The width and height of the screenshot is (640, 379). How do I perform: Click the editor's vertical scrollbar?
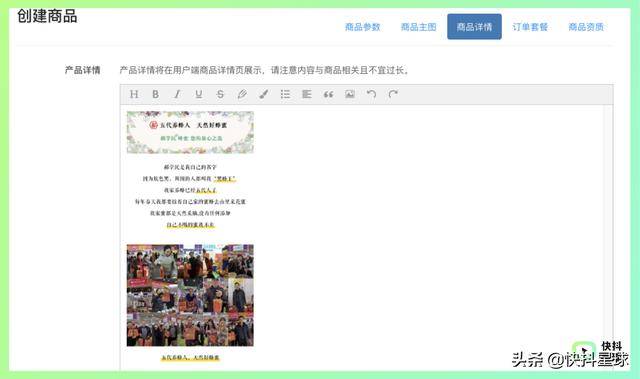[x=608, y=237]
